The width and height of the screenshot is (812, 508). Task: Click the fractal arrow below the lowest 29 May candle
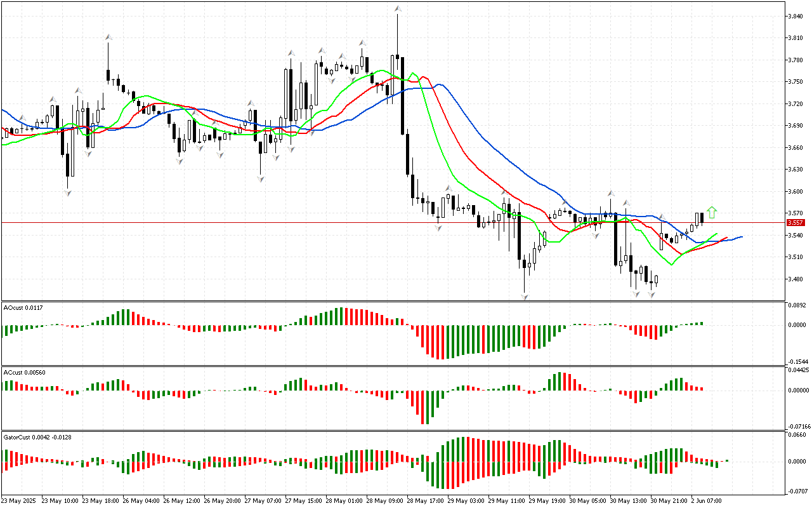pyautogui.click(x=525, y=297)
